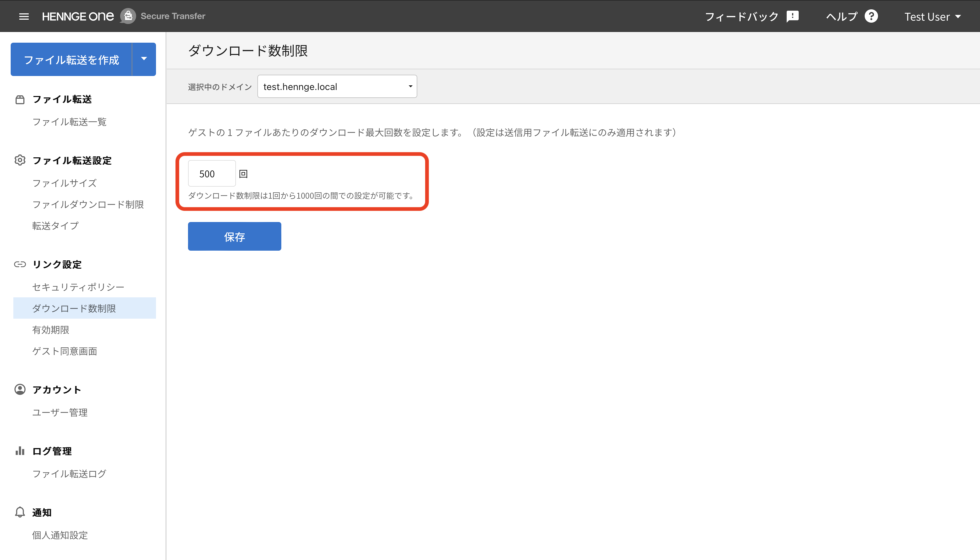
Task: Open 有効期限 settings
Action: point(50,330)
